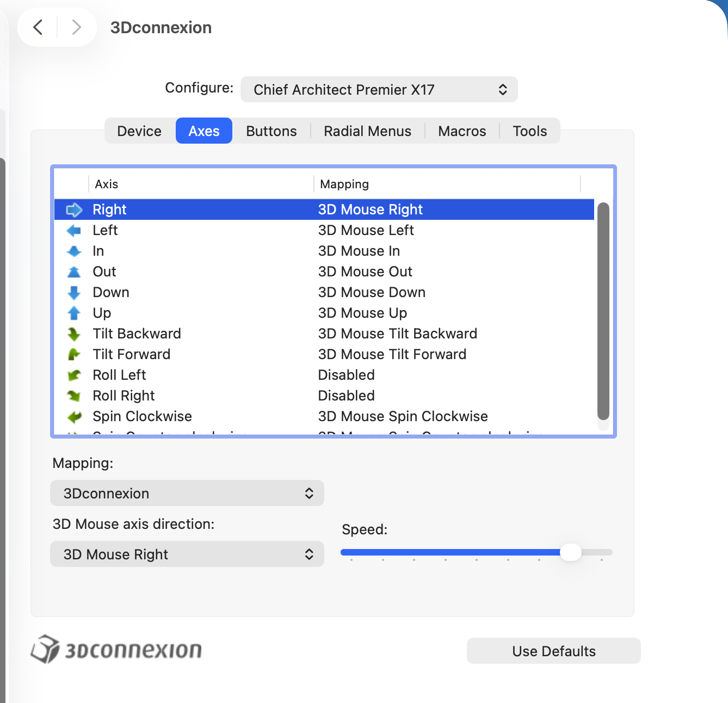Select the 'Tilt Forward' axis row
Screen dimensions: 728x703
point(324,354)
